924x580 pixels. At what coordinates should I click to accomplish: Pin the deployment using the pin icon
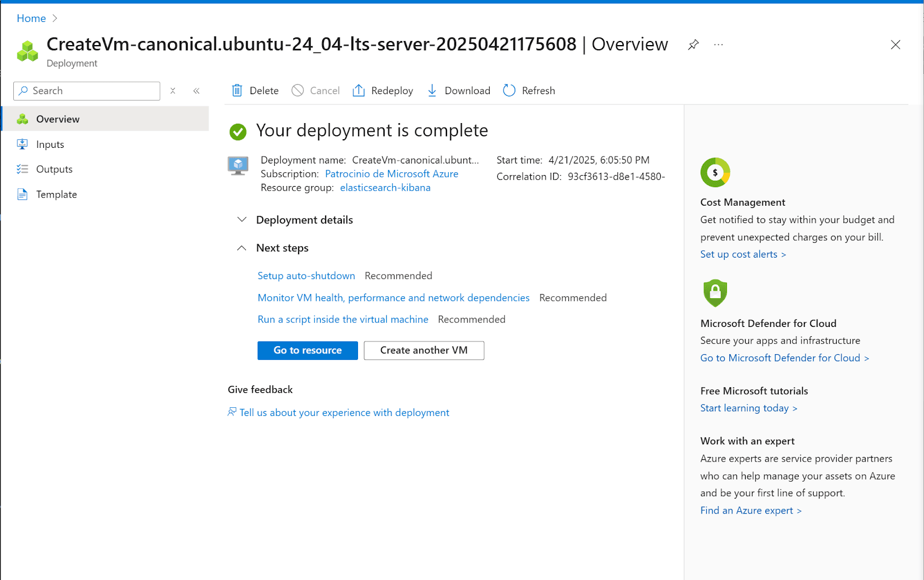pos(693,44)
